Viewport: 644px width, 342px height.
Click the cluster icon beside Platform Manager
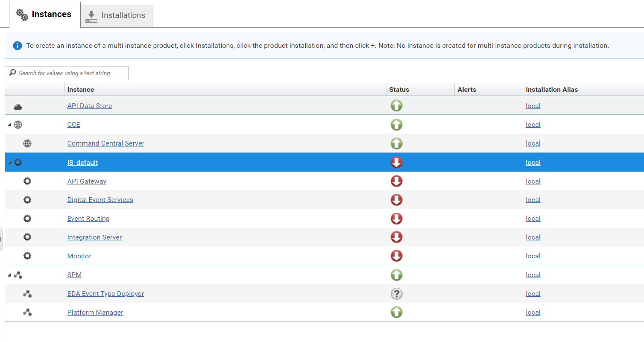(x=27, y=312)
